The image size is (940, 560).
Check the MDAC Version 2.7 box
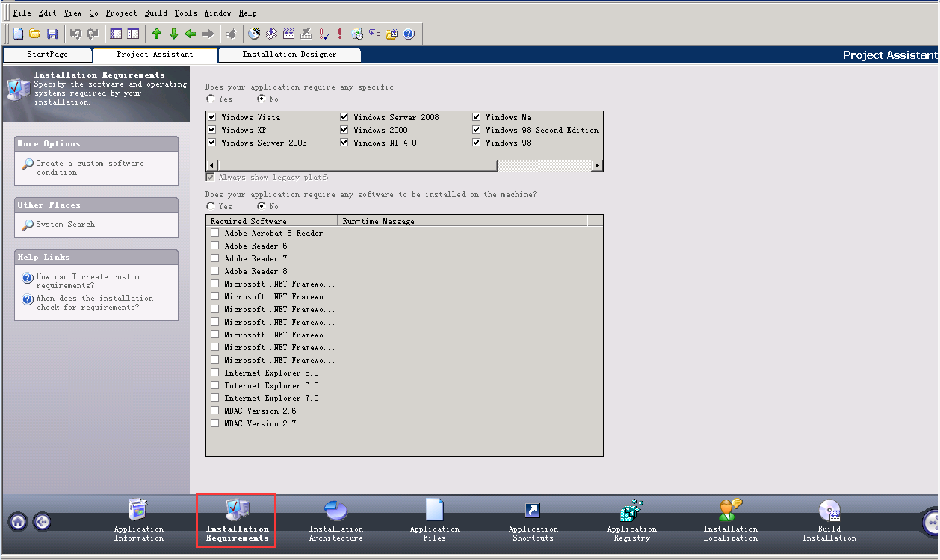(215, 423)
